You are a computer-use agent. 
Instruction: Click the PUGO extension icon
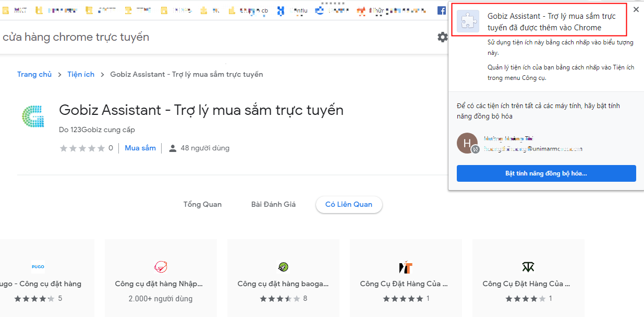coord(38,267)
